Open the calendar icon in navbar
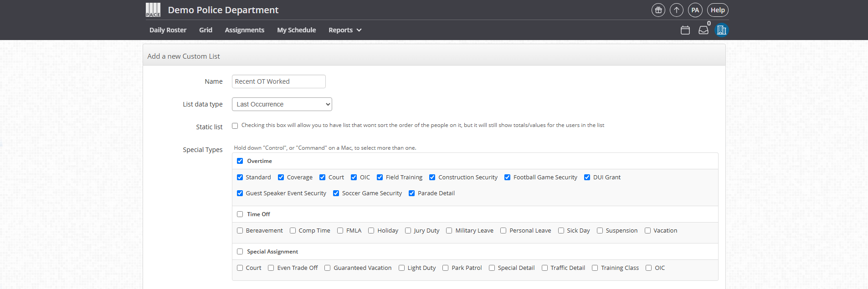868x289 pixels. [685, 30]
